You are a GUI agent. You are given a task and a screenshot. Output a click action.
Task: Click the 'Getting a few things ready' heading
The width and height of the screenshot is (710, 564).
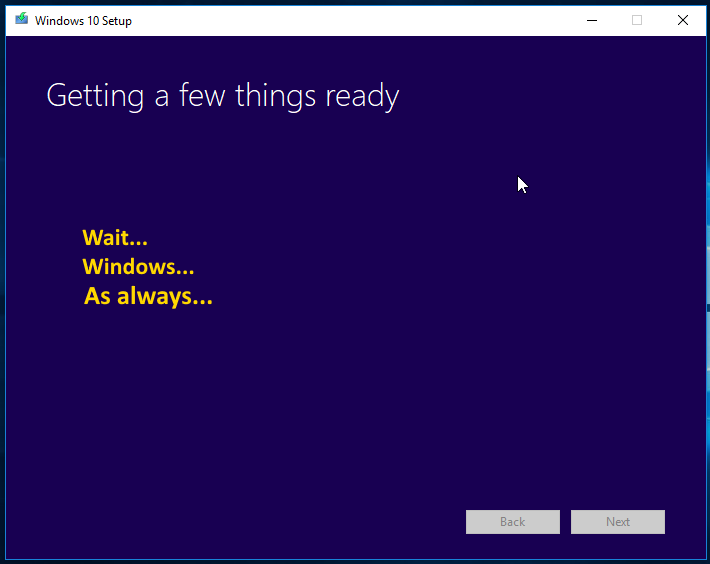tap(223, 96)
